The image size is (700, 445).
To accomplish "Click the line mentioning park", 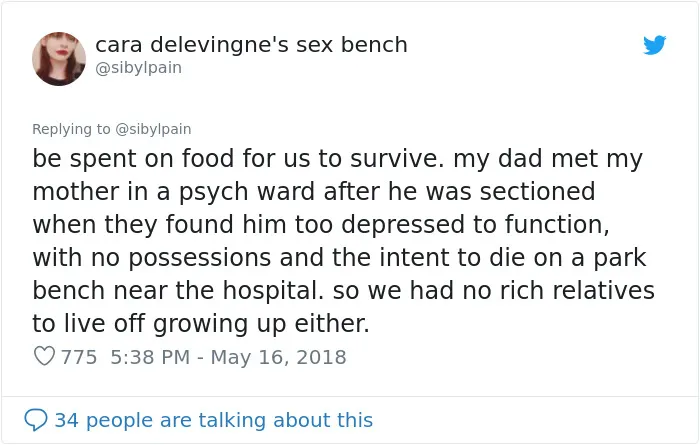I will [339, 258].
